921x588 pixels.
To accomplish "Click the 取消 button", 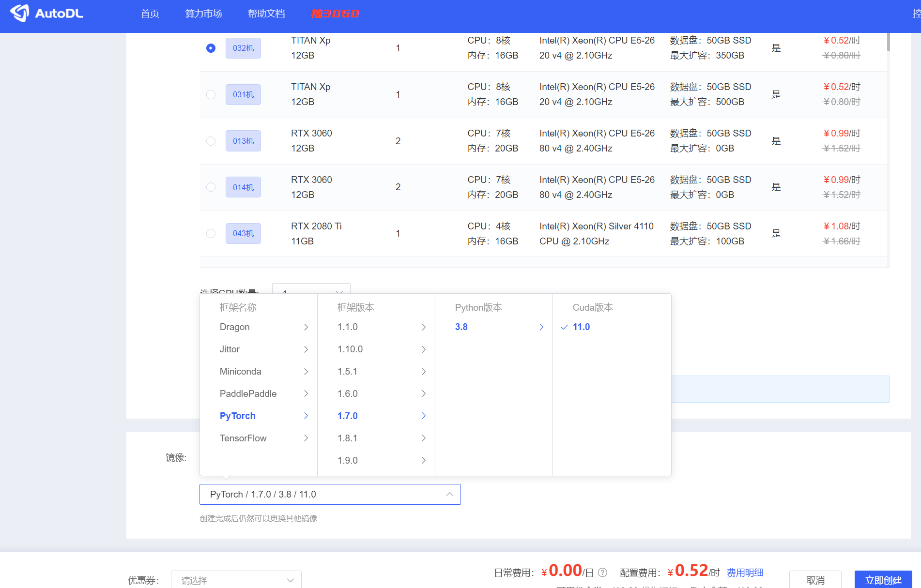I will click(815, 579).
